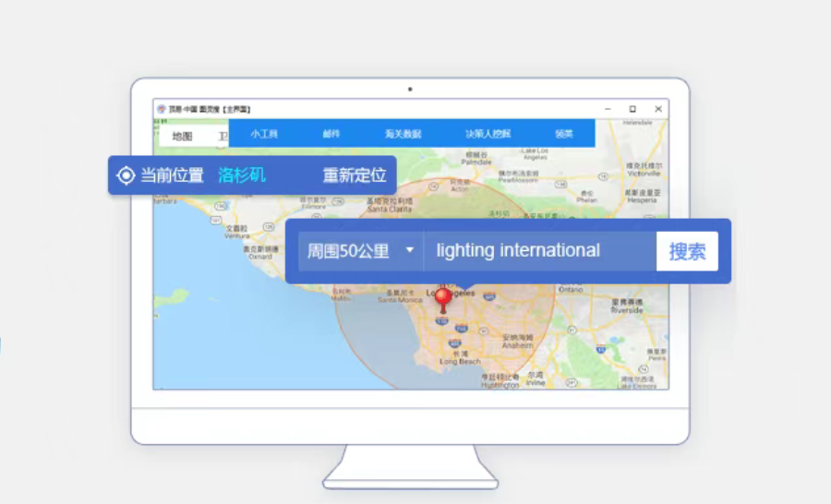831x504 pixels.
Task: Open the 小工具 menu item
Action: [264, 134]
